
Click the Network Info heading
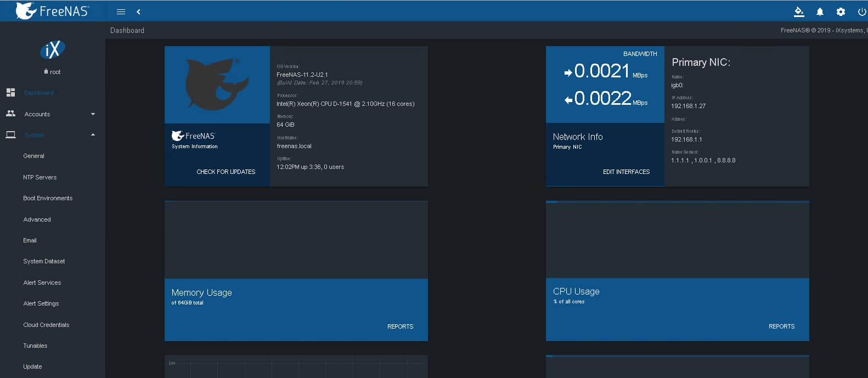click(578, 137)
